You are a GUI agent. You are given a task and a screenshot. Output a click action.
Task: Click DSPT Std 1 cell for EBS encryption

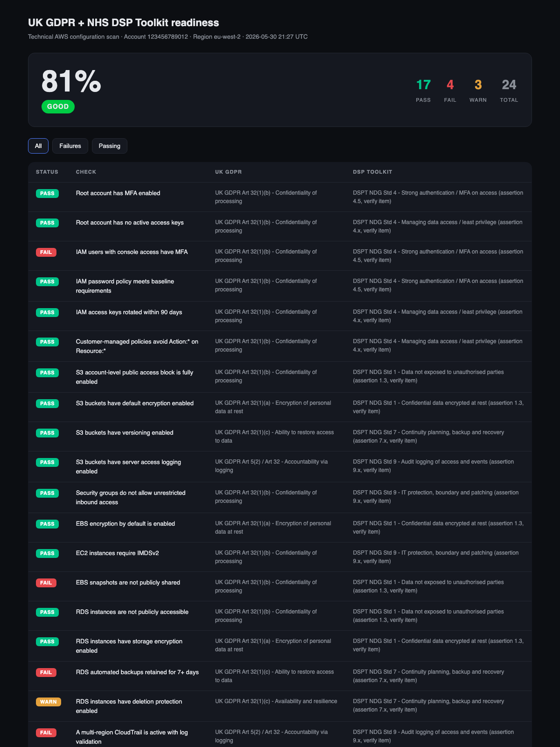click(438, 527)
